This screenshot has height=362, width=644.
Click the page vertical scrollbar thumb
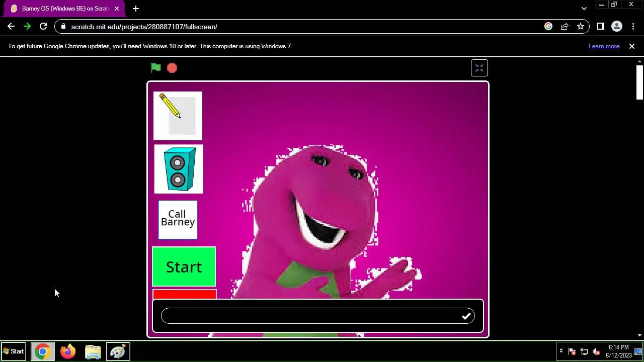click(639, 82)
